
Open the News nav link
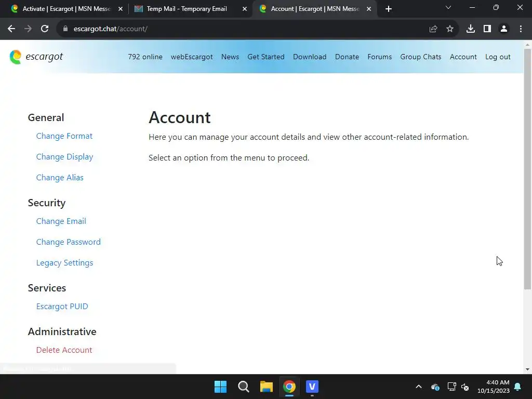point(230,57)
